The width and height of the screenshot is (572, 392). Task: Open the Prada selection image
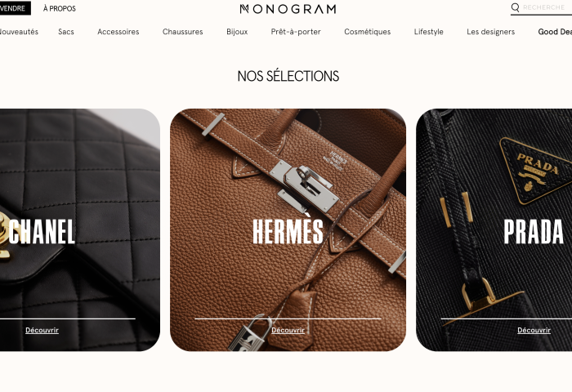[494, 229]
